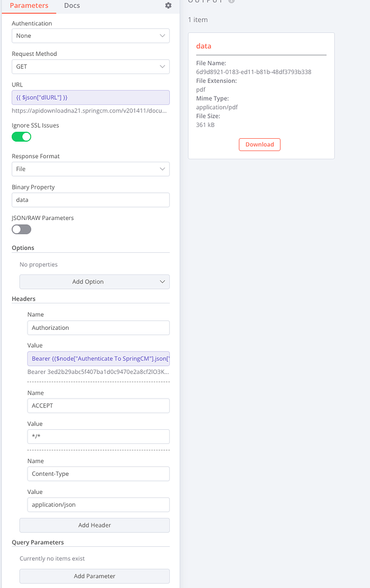The width and height of the screenshot is (370, 588).
Task: Turn on the JSON/RAW Parameters toggle
Action: (x=21, y=229)
